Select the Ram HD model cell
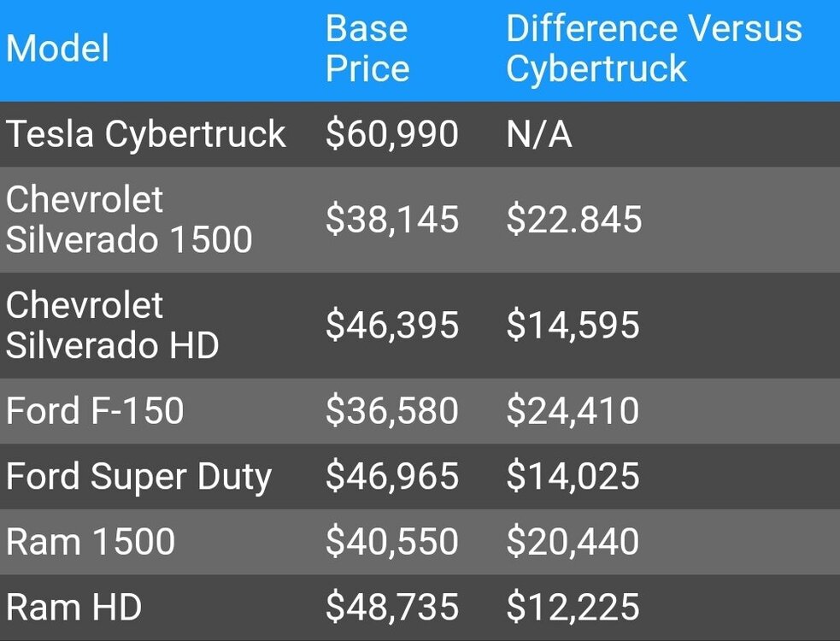 coord(74,608)
